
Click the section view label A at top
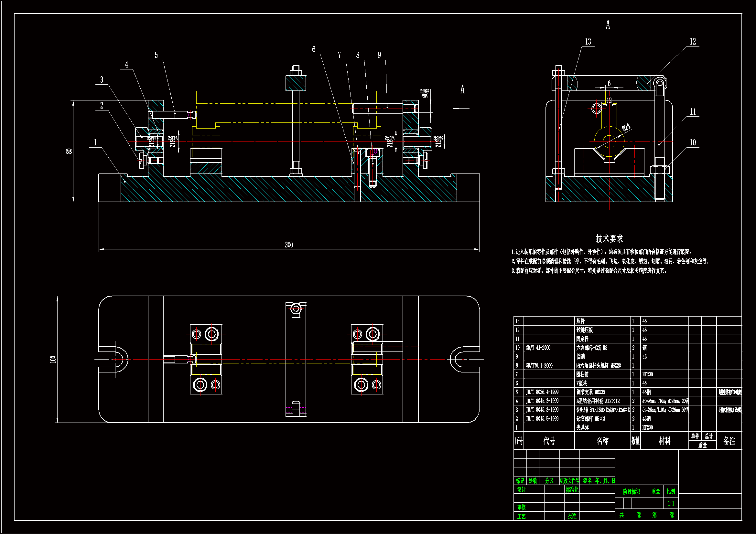[608, 24]
